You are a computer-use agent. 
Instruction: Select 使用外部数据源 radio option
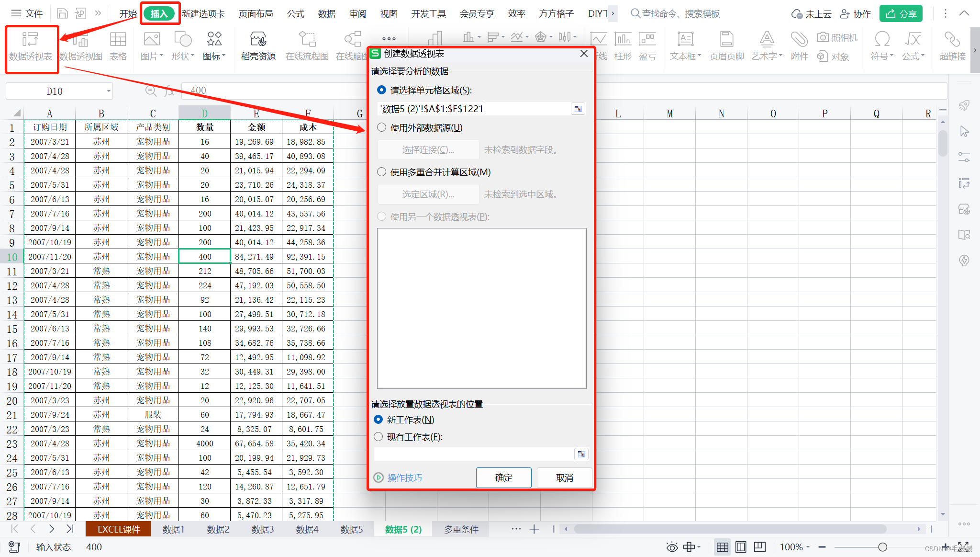click(382, 128)
